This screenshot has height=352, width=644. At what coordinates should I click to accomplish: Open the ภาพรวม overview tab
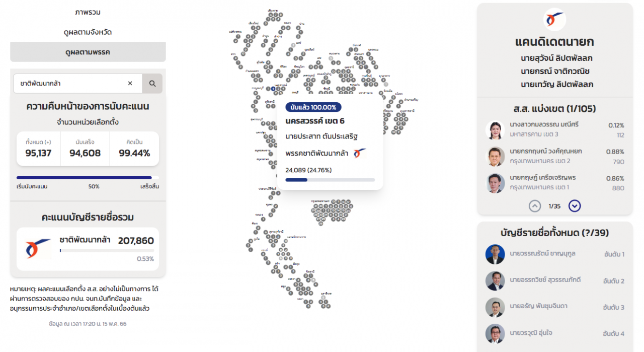[88, 12]
